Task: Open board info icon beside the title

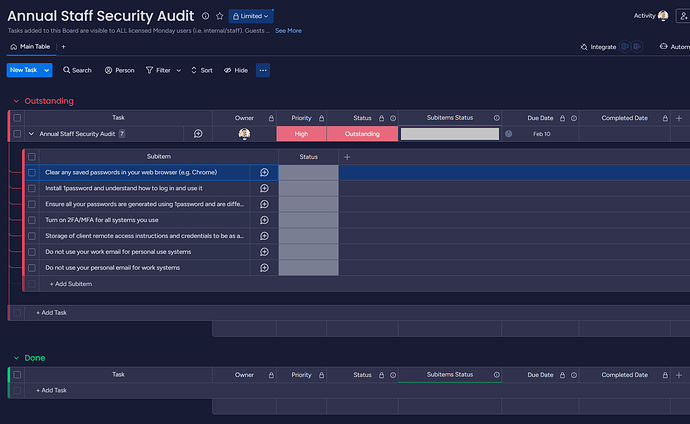Action: tap(205, 16)
